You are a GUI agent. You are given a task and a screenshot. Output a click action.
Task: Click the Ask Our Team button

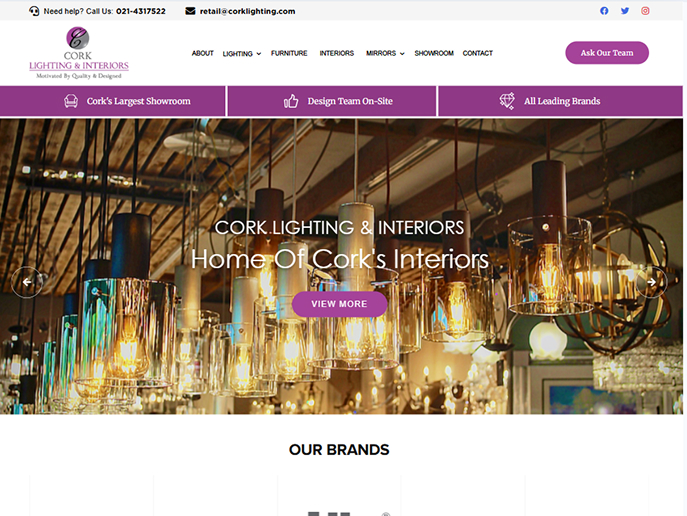607,53
